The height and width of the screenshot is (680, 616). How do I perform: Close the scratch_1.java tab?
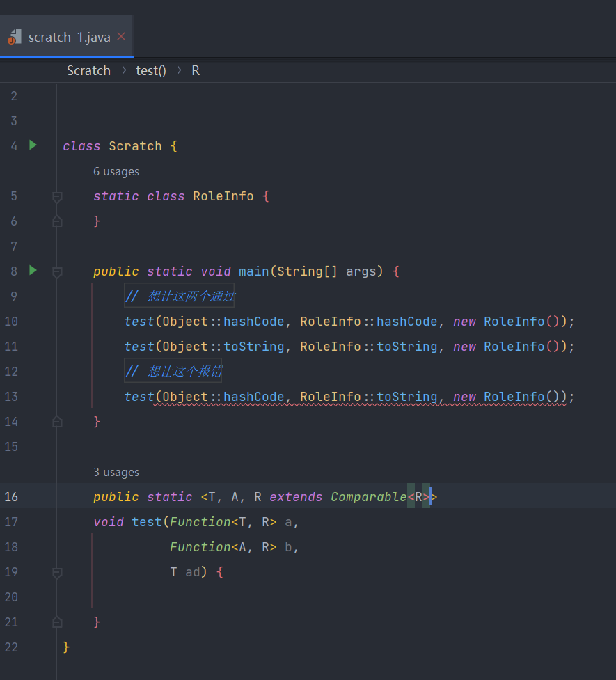tap(121, 36)
